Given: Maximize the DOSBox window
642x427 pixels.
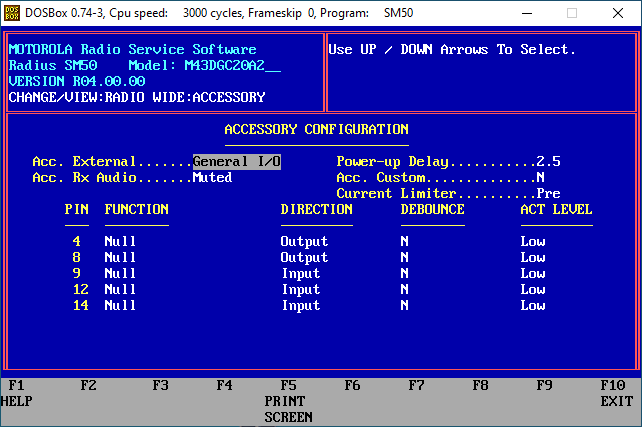Looking at the screenshot, I should (x=572, y=13).
